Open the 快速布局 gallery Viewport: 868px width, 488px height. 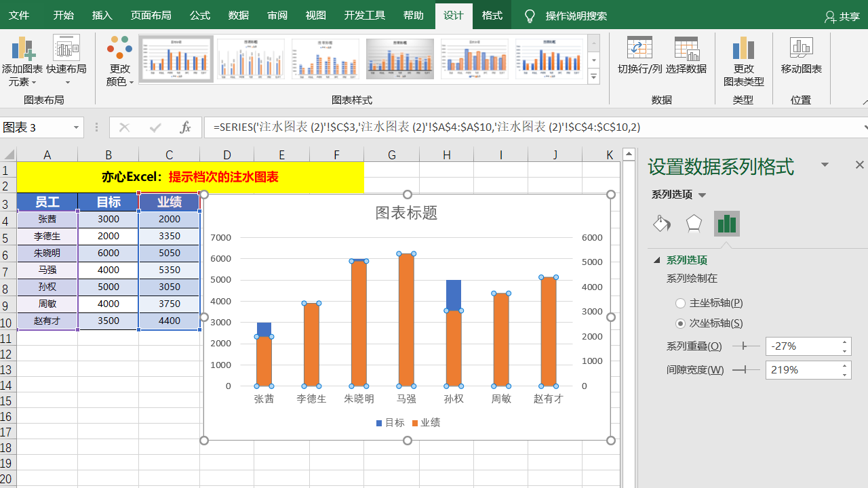66,61
